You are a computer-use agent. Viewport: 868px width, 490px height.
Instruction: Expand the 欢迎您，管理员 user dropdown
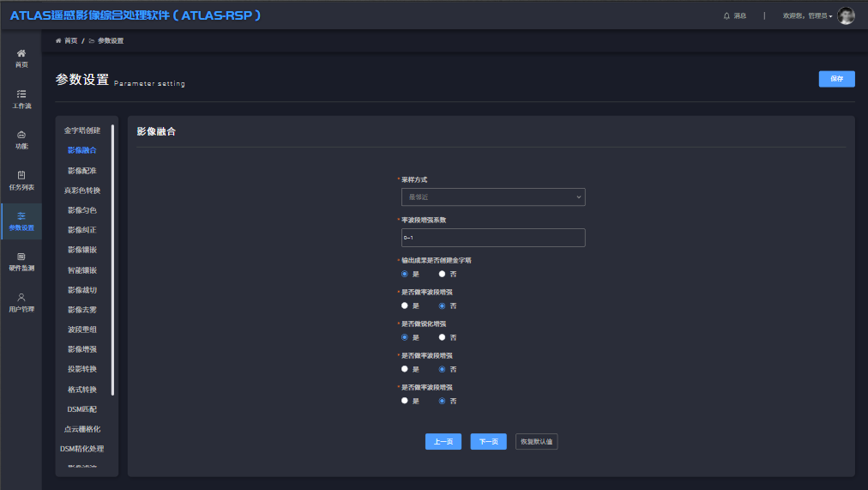[807, 15]
